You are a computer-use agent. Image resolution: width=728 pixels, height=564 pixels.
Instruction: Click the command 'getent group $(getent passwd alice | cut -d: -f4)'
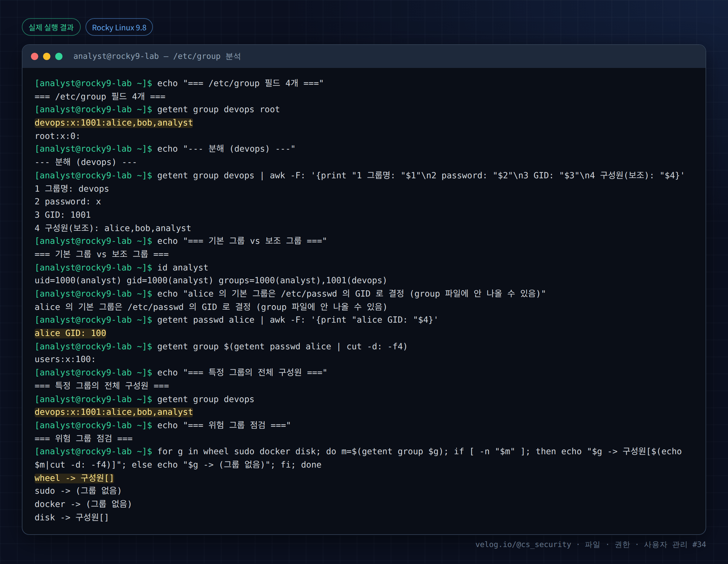tap(282, 347)
